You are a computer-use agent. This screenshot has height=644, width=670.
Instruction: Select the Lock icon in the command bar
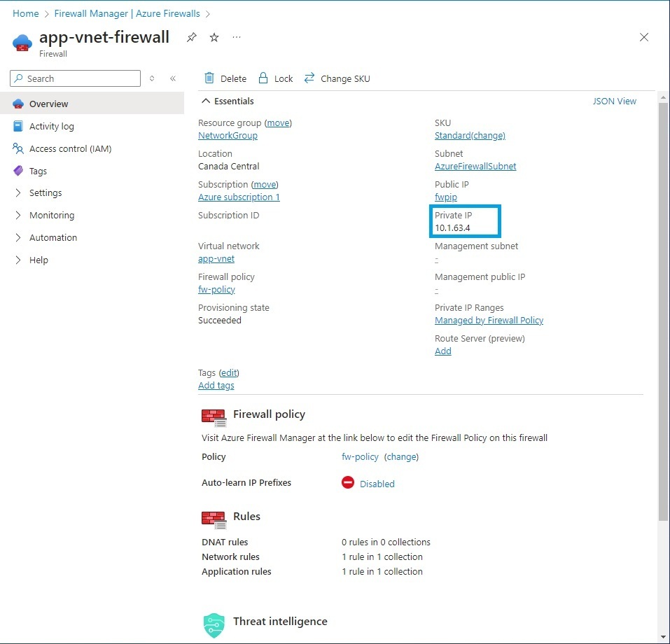[x=263, y=78]
